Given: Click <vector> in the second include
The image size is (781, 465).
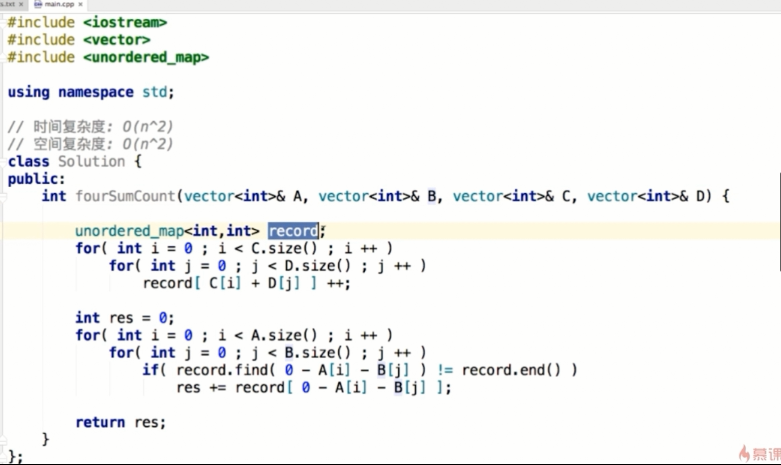Looking at the screenshot, I should click(x=117, y=40).
